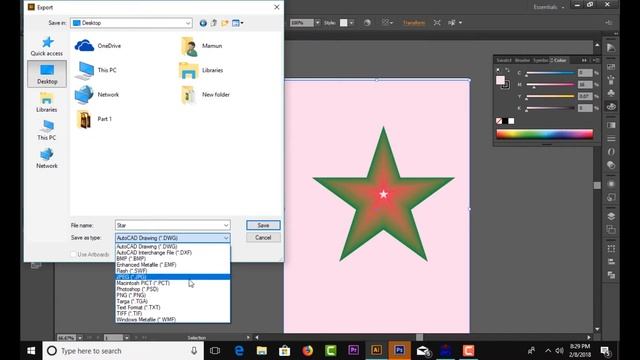Open the Graphic Styles icon in right dock

click(x=611, y=197)
